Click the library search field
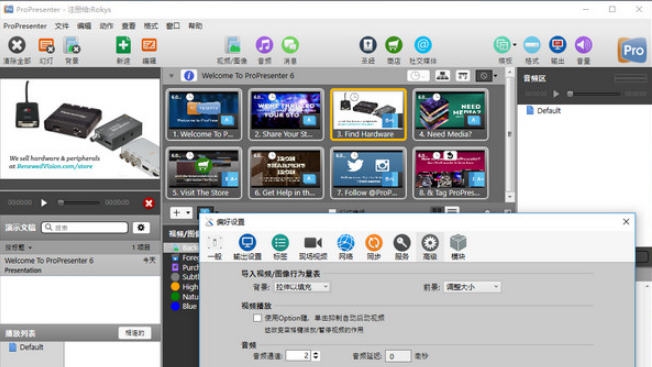Screen dimensions: 652x367 point(85,227)
